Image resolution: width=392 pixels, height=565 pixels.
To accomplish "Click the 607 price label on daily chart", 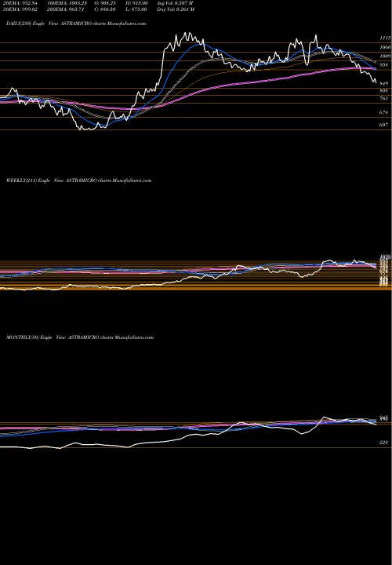I will (x=383, y=125).
